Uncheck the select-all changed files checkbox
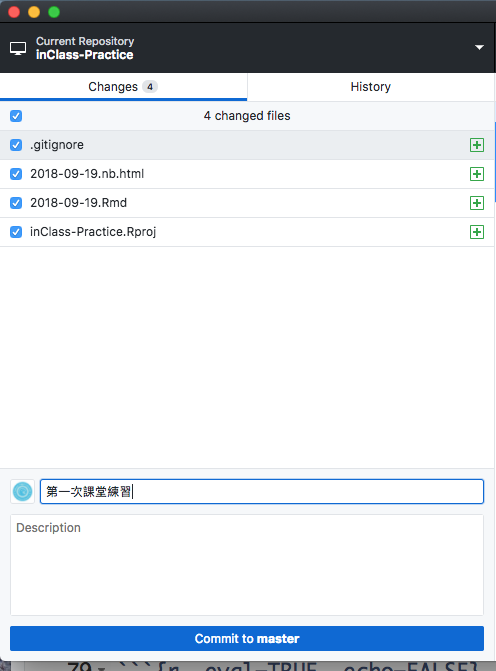496x671 pixels. 16,116
